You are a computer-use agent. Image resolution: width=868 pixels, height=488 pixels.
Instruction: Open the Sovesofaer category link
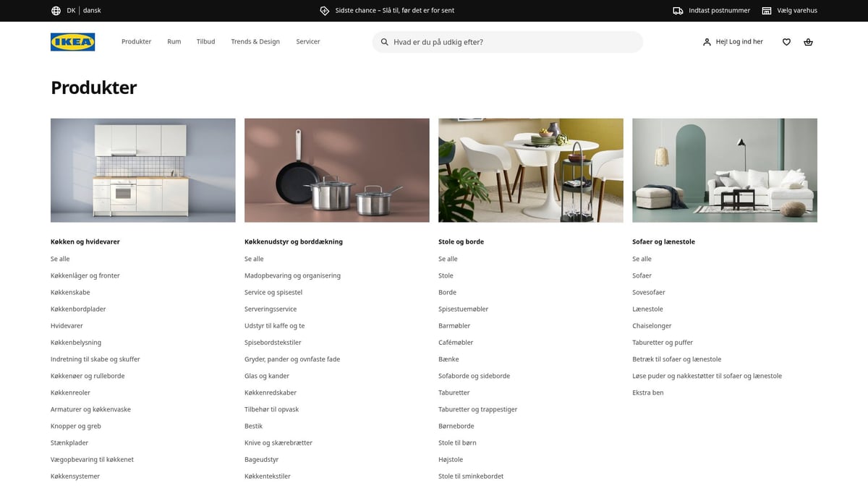(x=649, y=292)
